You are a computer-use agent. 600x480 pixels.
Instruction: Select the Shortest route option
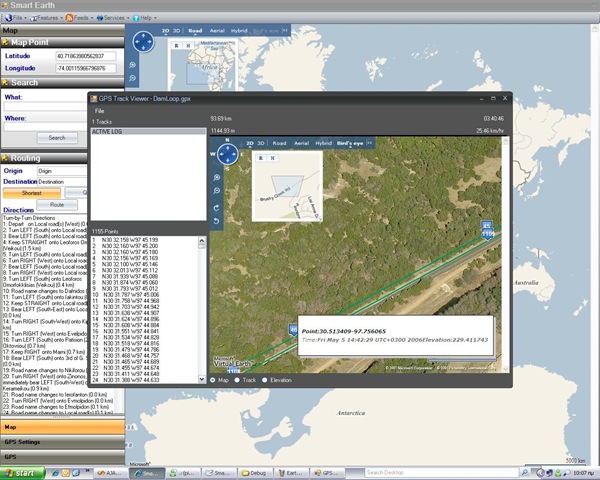click(x=32, y=193)
